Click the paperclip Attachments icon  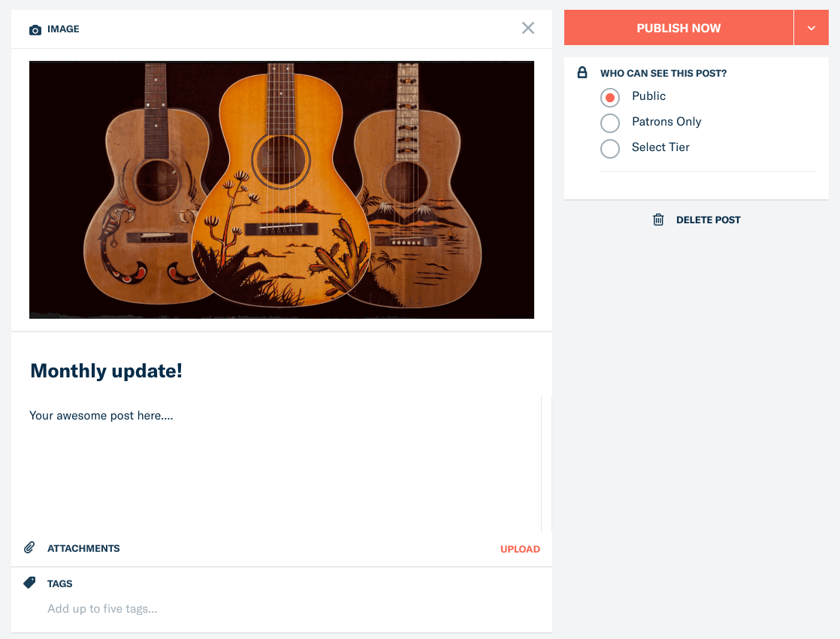(29, 547)
